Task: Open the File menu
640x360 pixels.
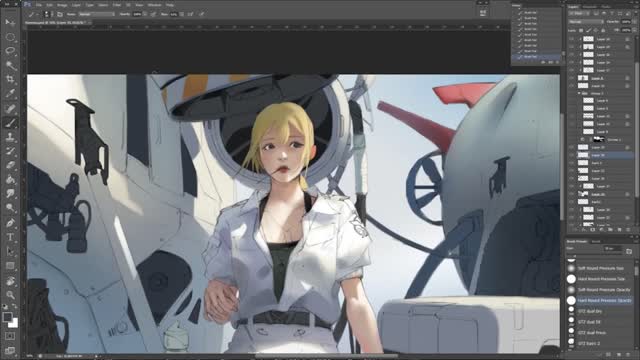Action: [x=39, y=5]
